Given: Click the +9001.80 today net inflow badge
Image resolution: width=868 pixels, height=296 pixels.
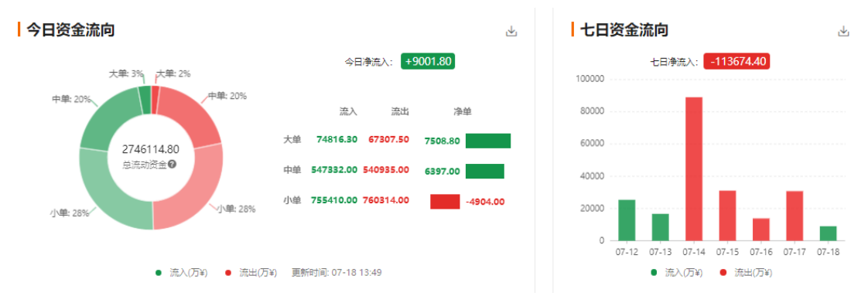Looking at the screenshot, I should [427, 62].
